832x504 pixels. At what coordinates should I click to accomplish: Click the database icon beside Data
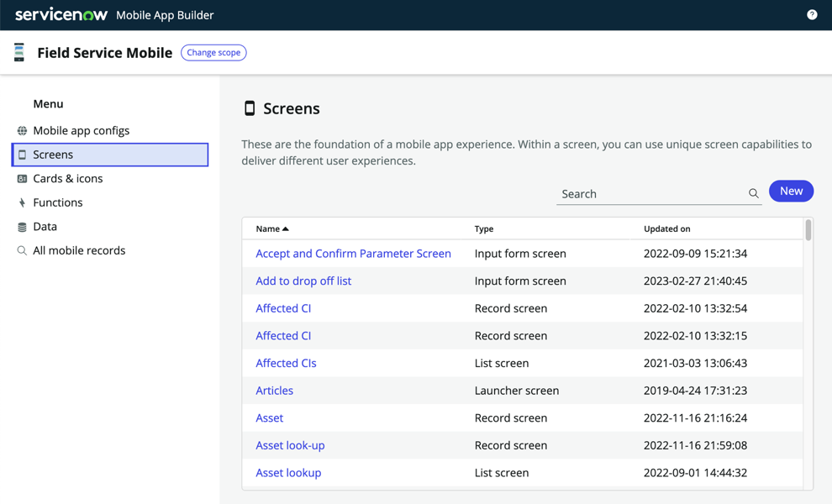click(x=22, y=227)
